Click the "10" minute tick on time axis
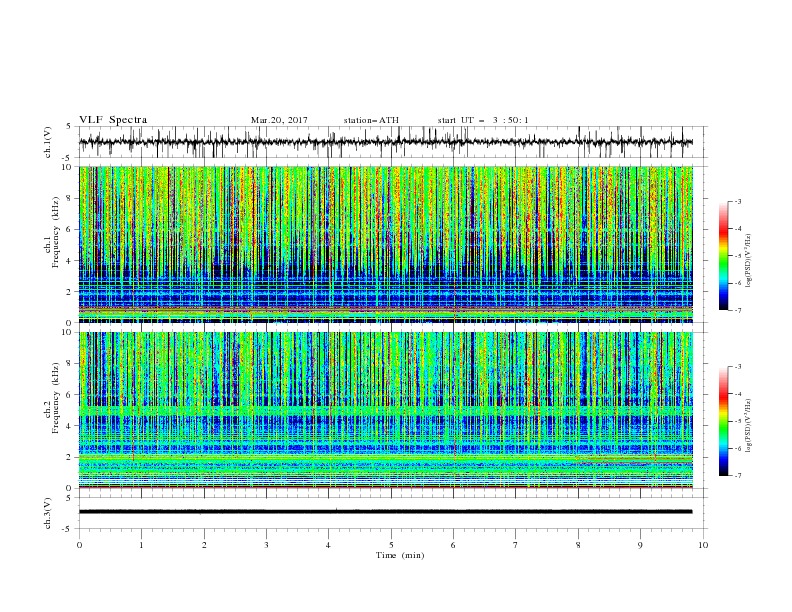 pos(703,545)
